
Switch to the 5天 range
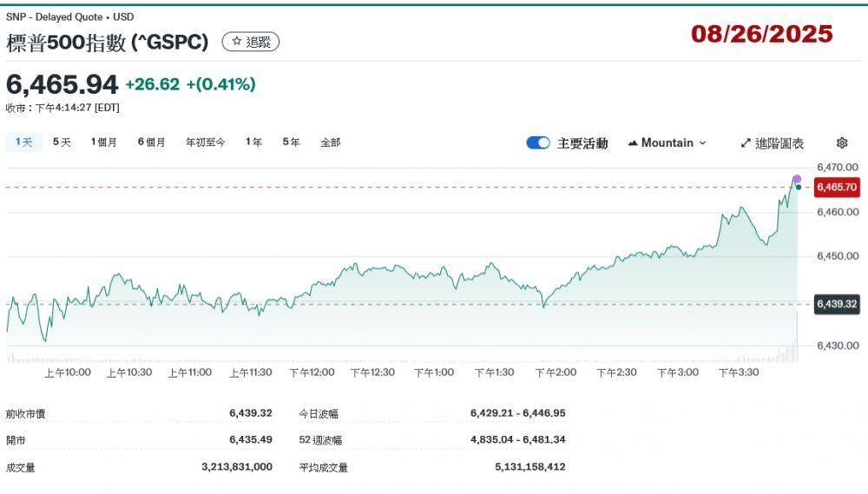tap(62, 142)
